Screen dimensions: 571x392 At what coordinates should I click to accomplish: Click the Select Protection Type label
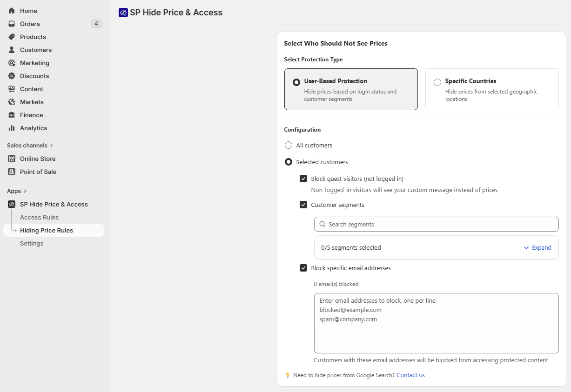313,60
